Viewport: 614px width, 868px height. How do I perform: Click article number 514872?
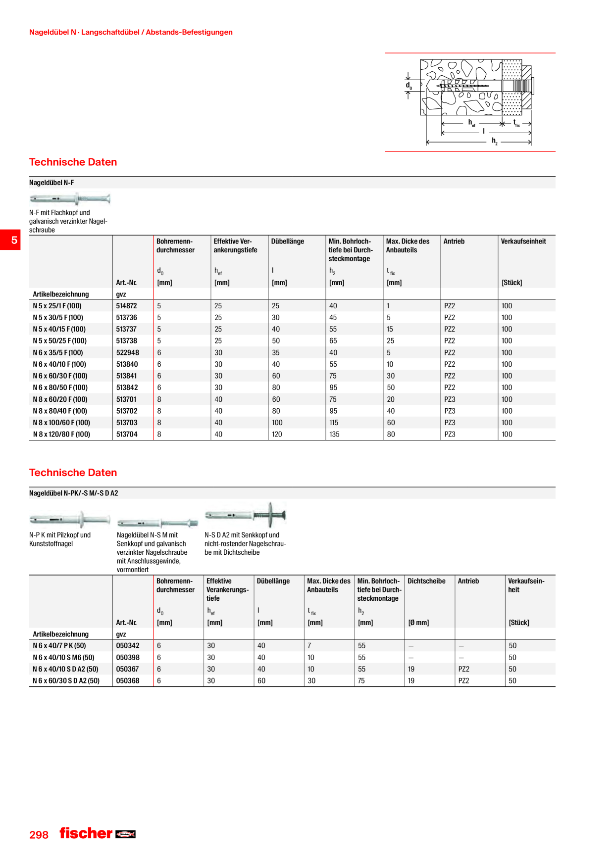click(x=127, y=306)
